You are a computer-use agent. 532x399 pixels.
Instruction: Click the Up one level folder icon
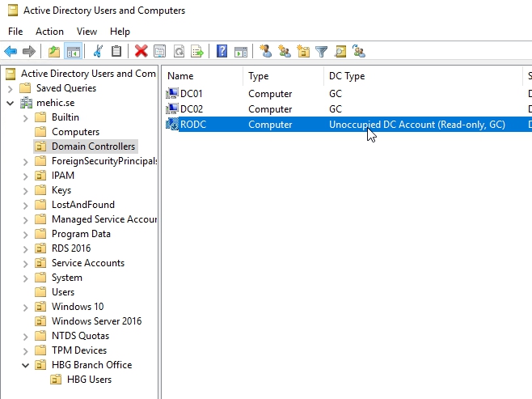(54, 52)
